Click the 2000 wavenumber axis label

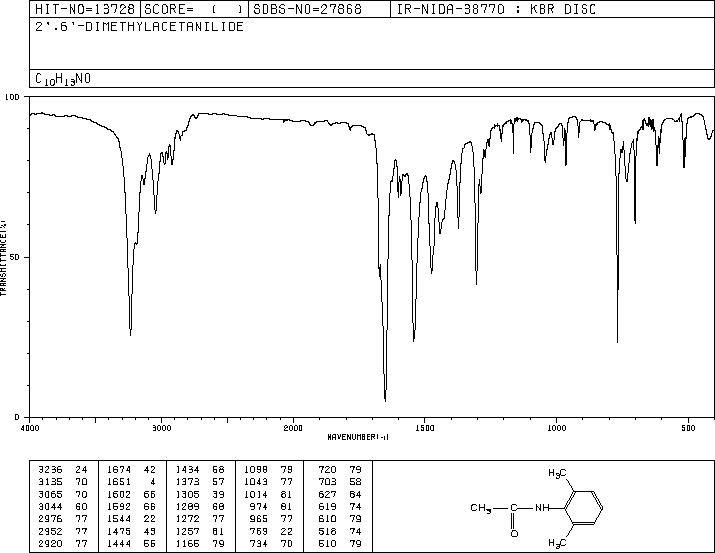(x=293, y=428)
